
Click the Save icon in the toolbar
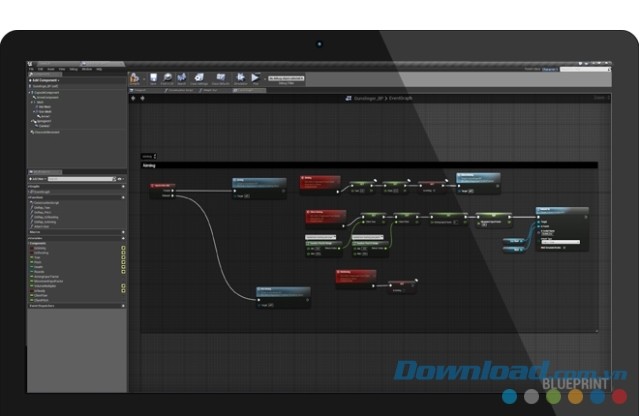(x=152, y=77)
